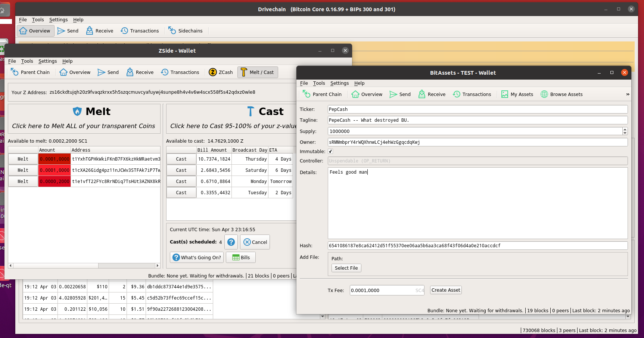The height and width of the screenshot is (338, 644).
Task: Open Settings menu in ZSide wallet
Action: pos(48,61)
